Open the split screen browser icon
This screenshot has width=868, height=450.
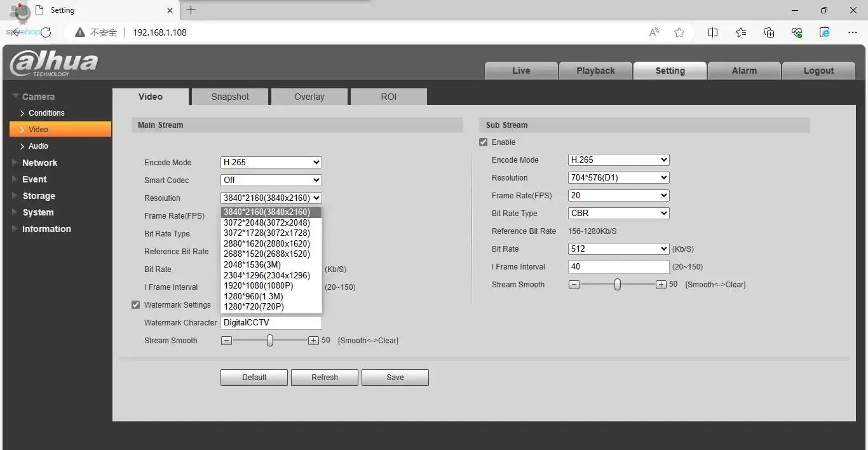coord(712,32)
